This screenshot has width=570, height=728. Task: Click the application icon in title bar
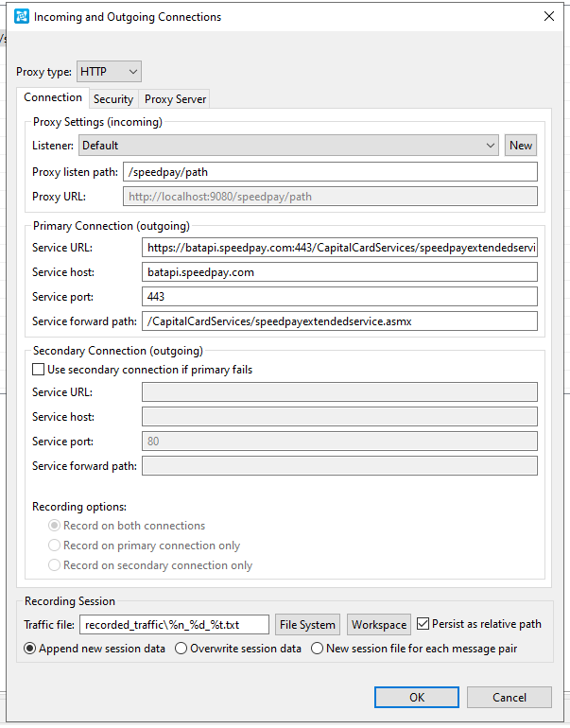pos(22,17)
